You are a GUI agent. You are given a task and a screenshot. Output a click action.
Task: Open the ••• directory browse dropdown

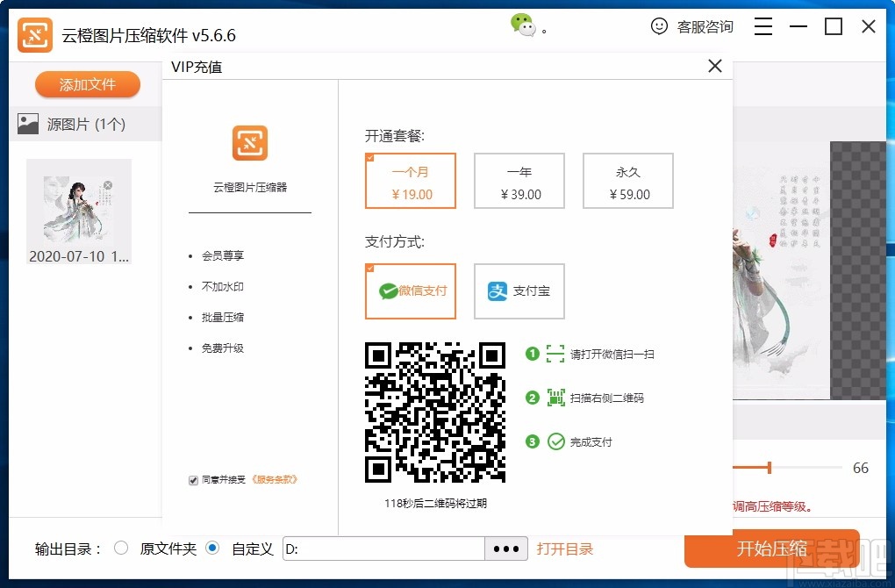coord(506,548)
